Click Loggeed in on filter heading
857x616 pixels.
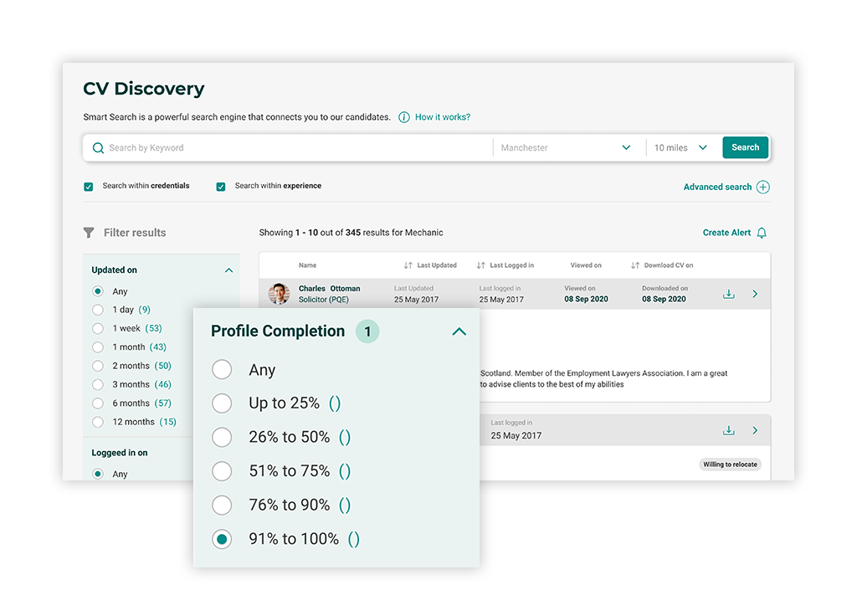click(120, 453)
